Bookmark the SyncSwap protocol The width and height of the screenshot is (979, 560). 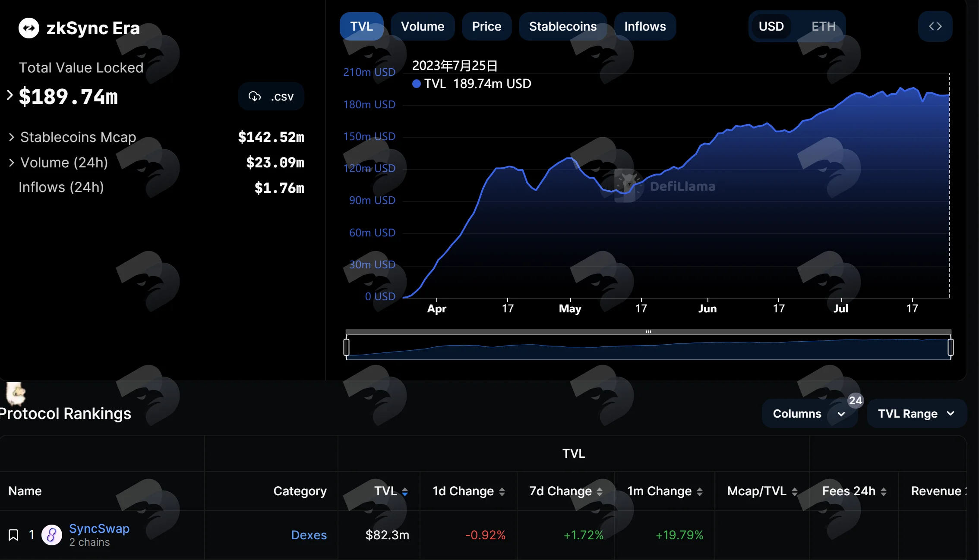point(13,535)
